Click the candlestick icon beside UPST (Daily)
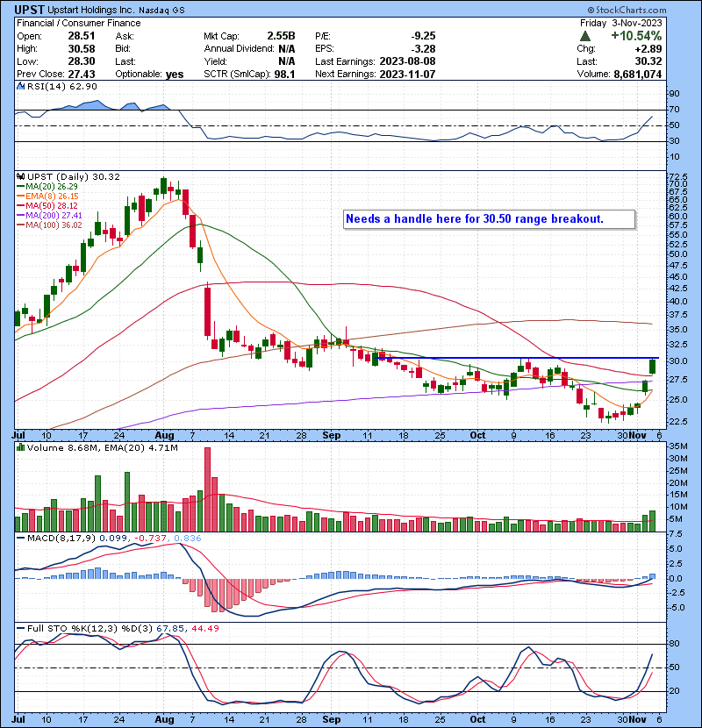This screenshot has width=702, height=728. click(x=21, y=177)
